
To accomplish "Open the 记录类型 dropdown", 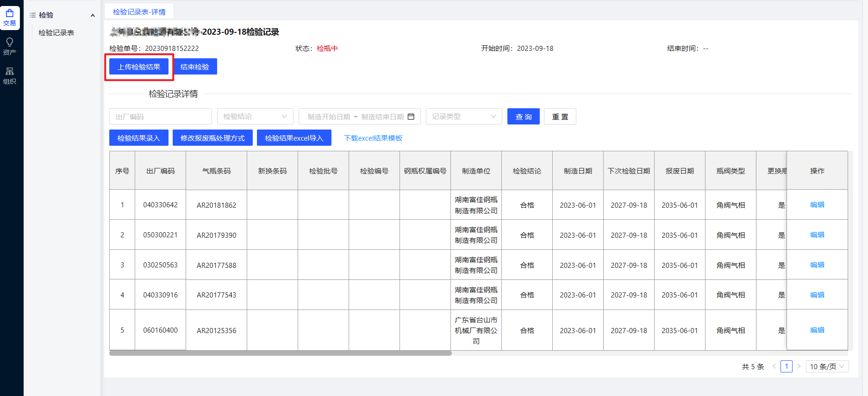I will 464,117.
